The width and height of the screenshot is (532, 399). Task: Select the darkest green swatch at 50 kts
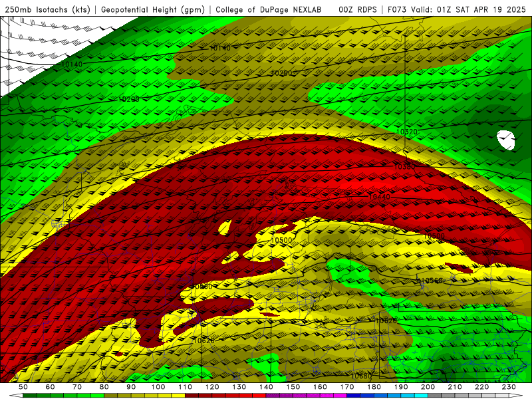[30, 396]
